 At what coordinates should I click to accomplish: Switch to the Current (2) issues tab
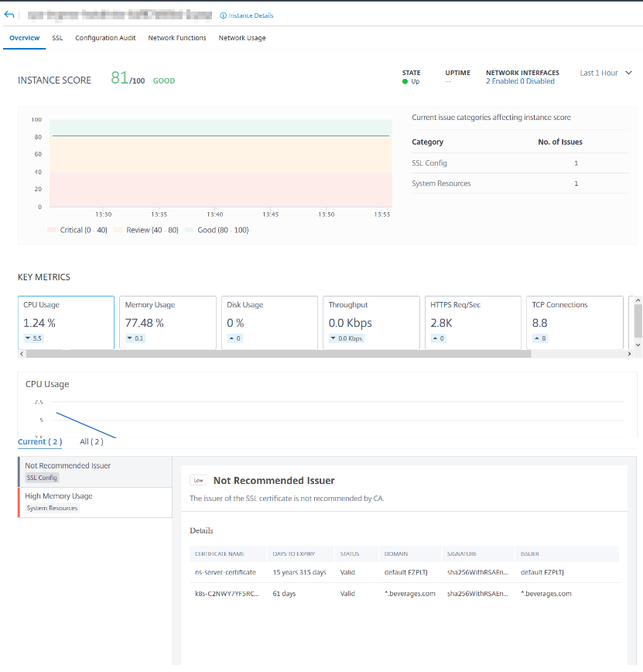(x=39, y=442)
